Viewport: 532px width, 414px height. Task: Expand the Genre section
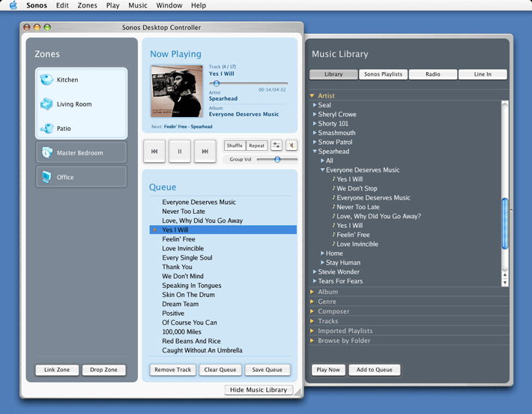tap(312, 301)
